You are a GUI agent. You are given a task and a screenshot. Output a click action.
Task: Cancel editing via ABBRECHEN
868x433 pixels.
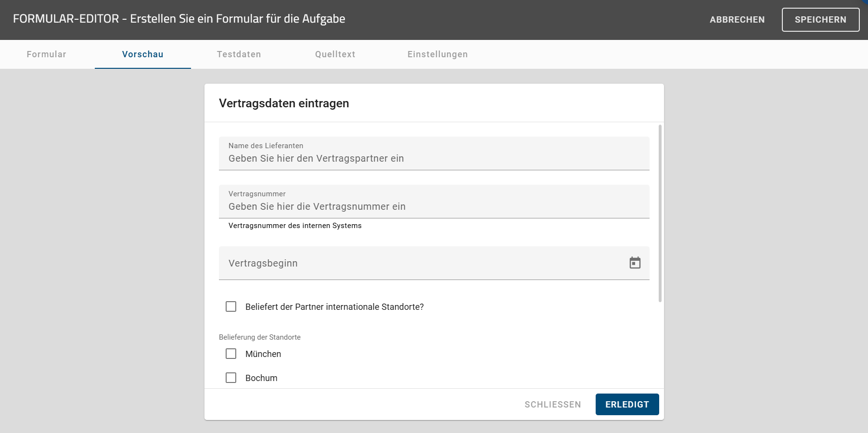737,20
